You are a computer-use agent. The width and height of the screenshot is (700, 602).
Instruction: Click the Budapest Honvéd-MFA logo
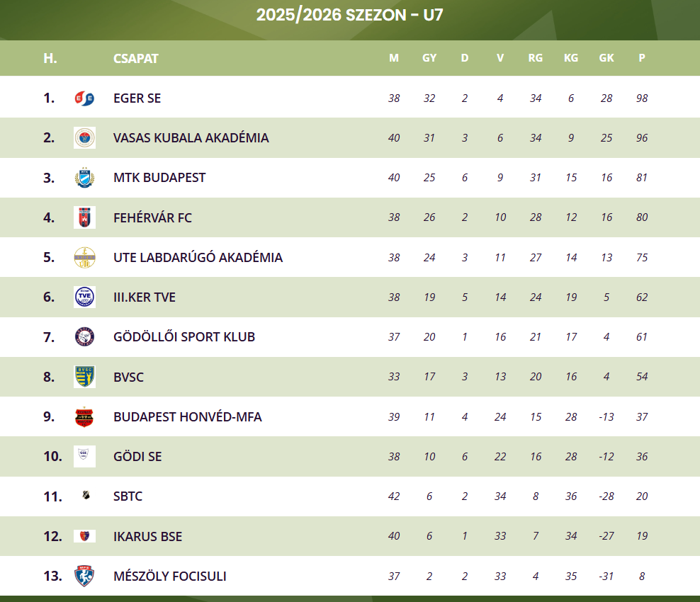(x=84, y=416)
